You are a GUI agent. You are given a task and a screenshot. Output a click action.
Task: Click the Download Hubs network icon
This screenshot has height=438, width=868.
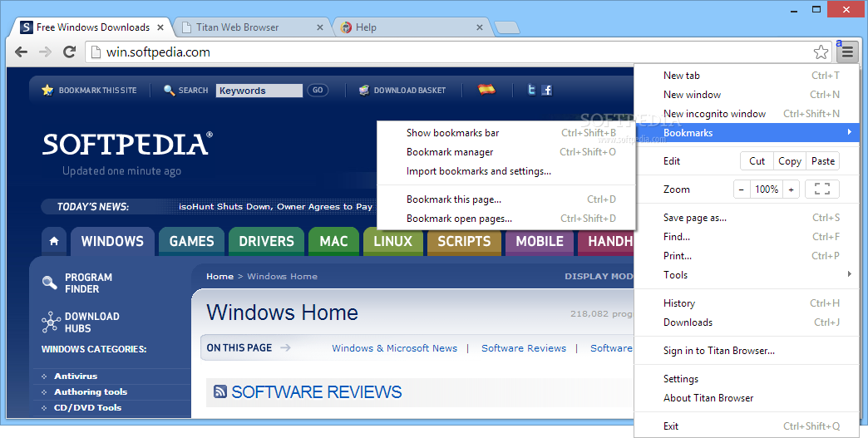(x=51, y=322)
